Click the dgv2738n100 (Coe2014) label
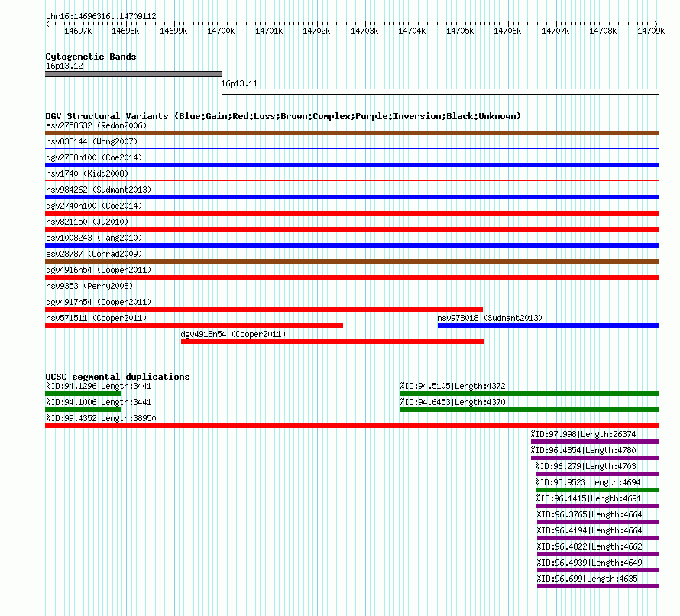Screen dimensions: 680x616 coord(94,158)
